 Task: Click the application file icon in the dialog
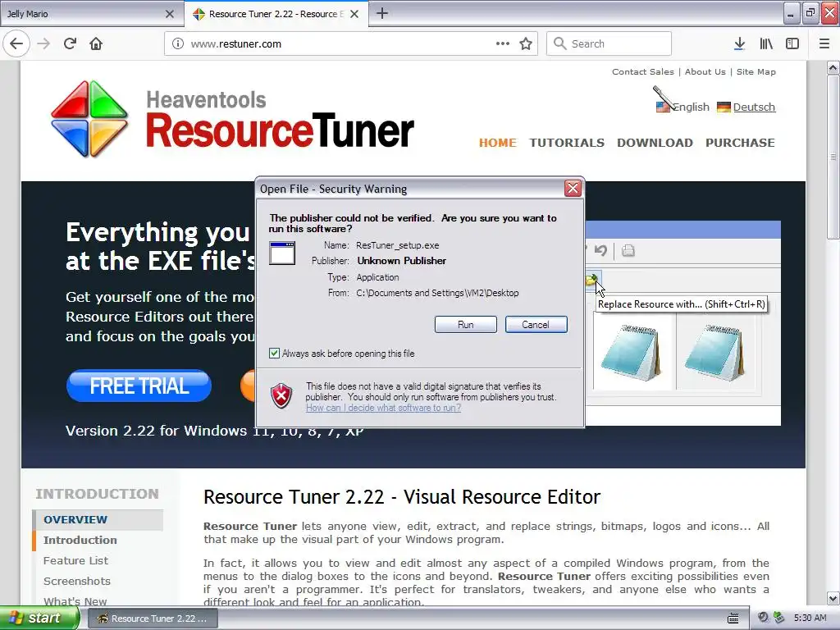(282, 253)
